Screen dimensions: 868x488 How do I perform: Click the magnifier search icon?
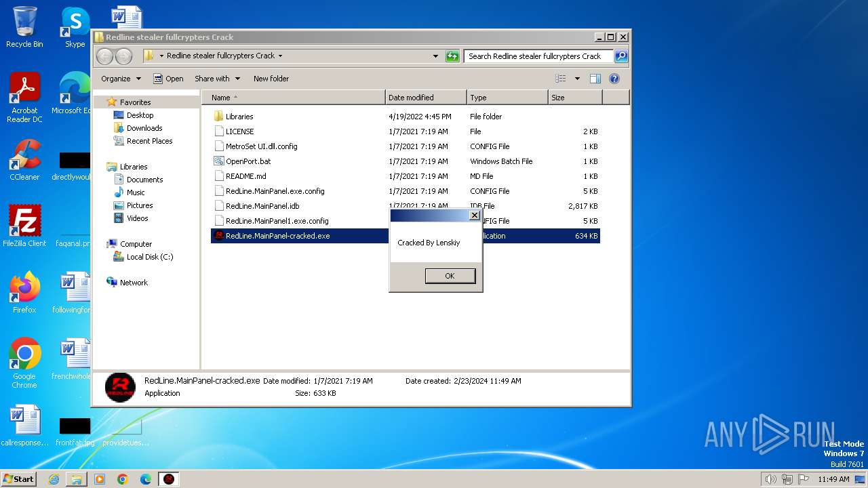pyautogui.click(x=620, y=56)
